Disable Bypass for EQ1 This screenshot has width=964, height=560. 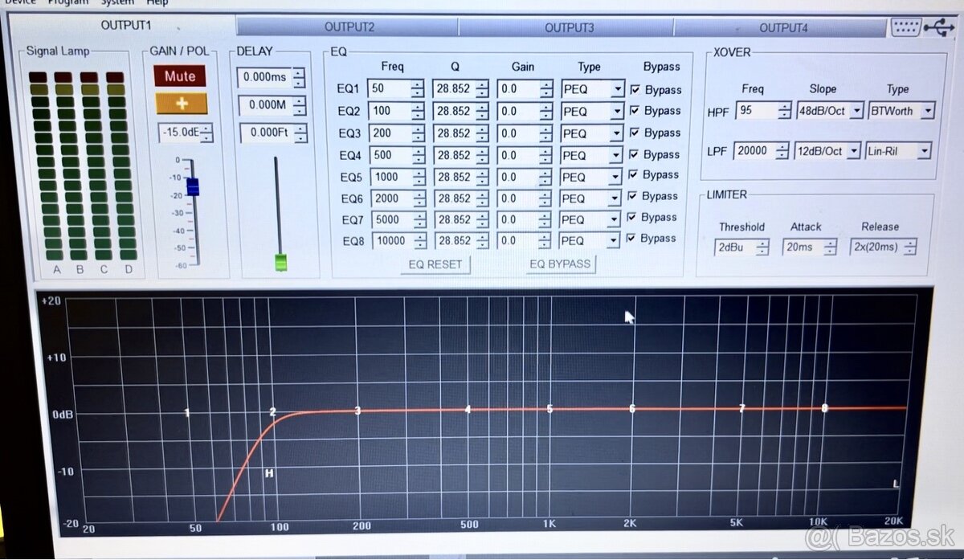[635, 90]
